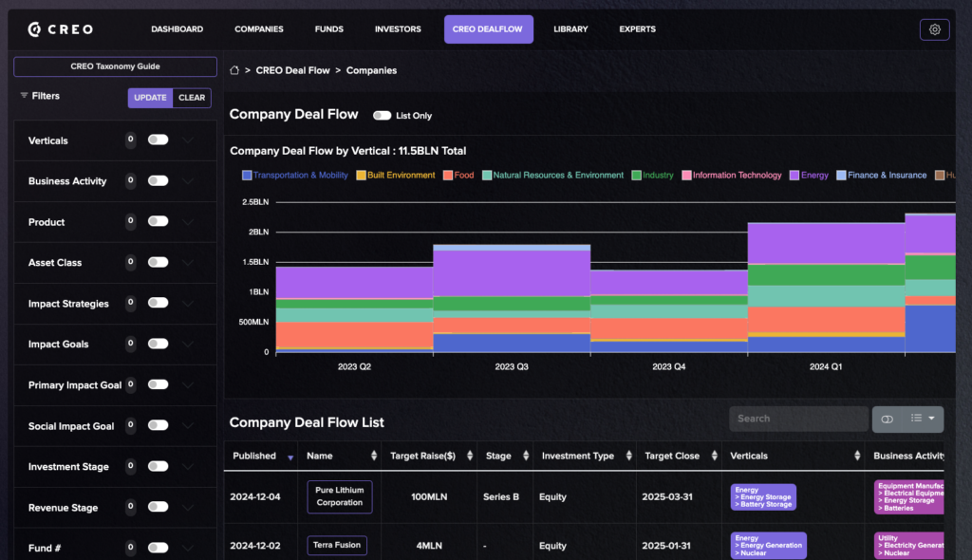This screenshot has width=972, height=560.
Task: Sort the Verticals column
Action: point(857,456)
